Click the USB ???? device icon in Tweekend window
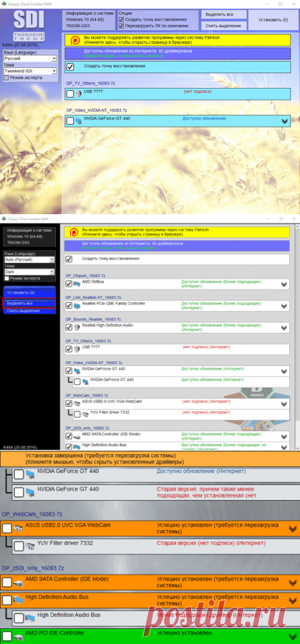This screenshot has width=300, height=644. (x=78, y=94)
